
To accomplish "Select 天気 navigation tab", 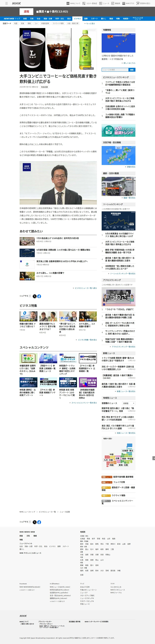I will coord(32,19).
